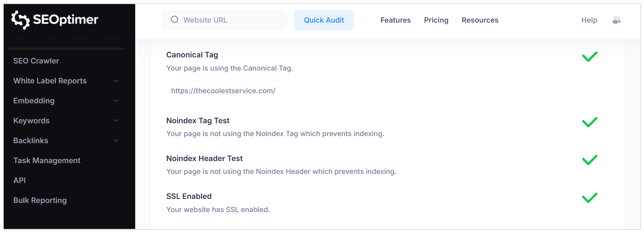
Task: Click the green checkmark for Noindex Header Test
Action: [x=590, y=160]
